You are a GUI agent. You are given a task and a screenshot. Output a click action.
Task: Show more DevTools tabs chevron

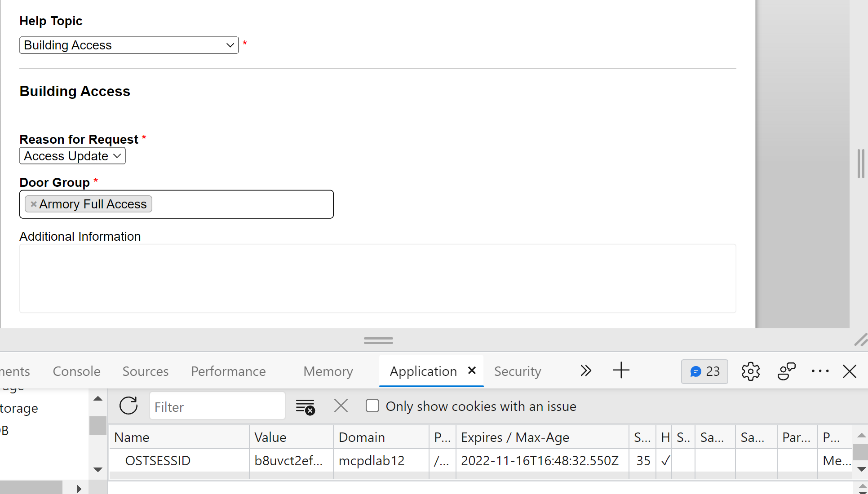[585, 371]
